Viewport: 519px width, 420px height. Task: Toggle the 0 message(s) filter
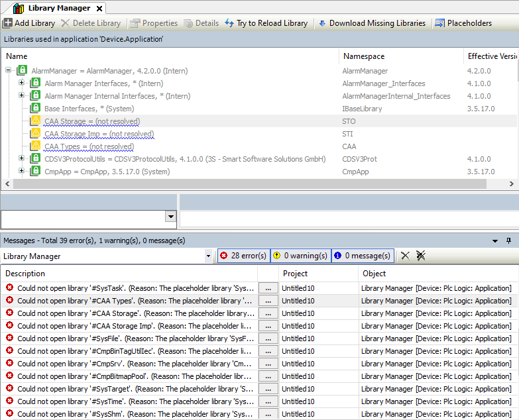coord(361,256)
